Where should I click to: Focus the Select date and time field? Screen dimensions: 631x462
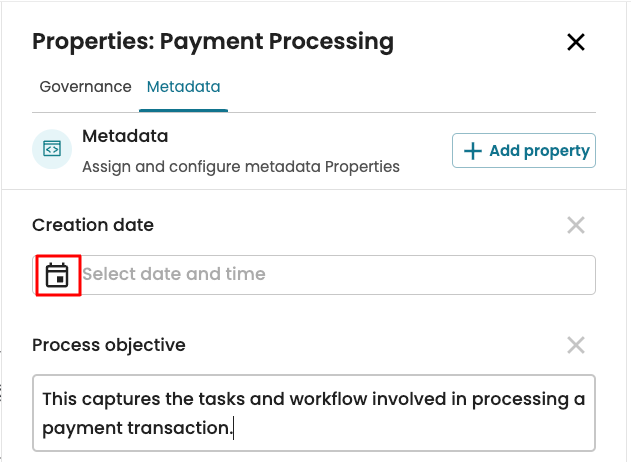(x=330, y=274)
